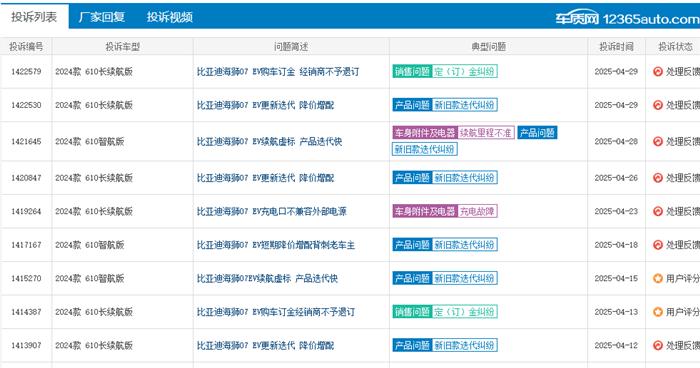Click the date 2025-04-18
This screenshot has height=368, width=700.
[x=616, y=245]
